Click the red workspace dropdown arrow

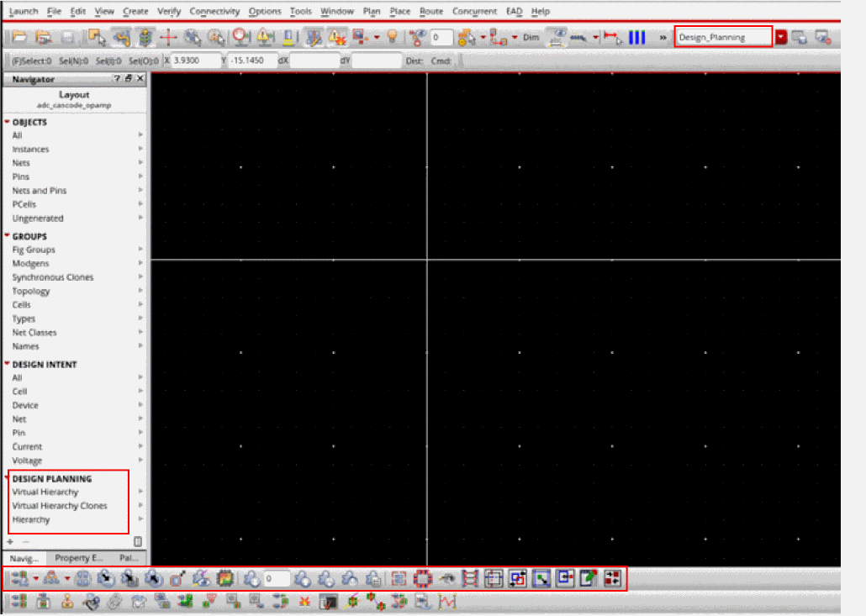(x=781, y=37)
